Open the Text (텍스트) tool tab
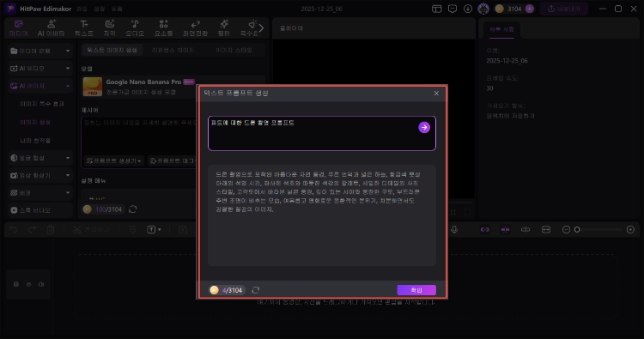This screenshot has height=339, width=644. [84, 28]
